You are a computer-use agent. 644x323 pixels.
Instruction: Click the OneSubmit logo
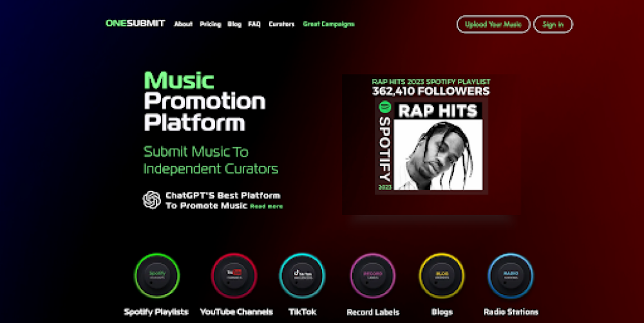[x=135, y=23]
